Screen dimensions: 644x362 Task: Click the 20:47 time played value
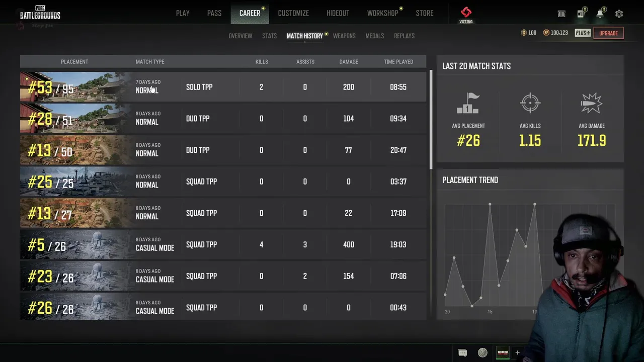(x=398, y=150)
